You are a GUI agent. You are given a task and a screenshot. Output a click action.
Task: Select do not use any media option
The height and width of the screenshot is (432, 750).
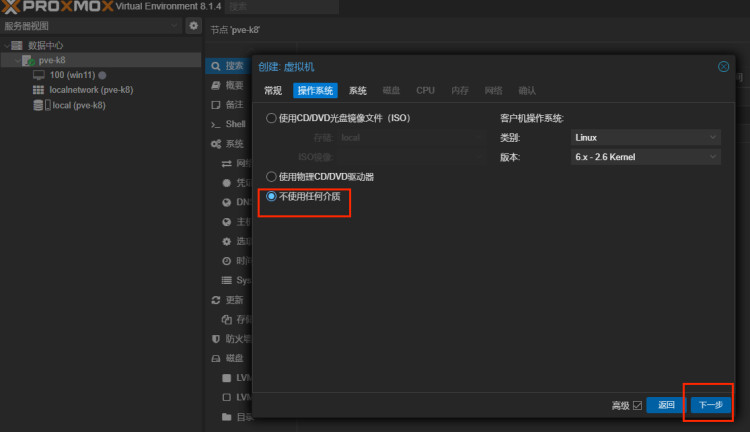271,196
